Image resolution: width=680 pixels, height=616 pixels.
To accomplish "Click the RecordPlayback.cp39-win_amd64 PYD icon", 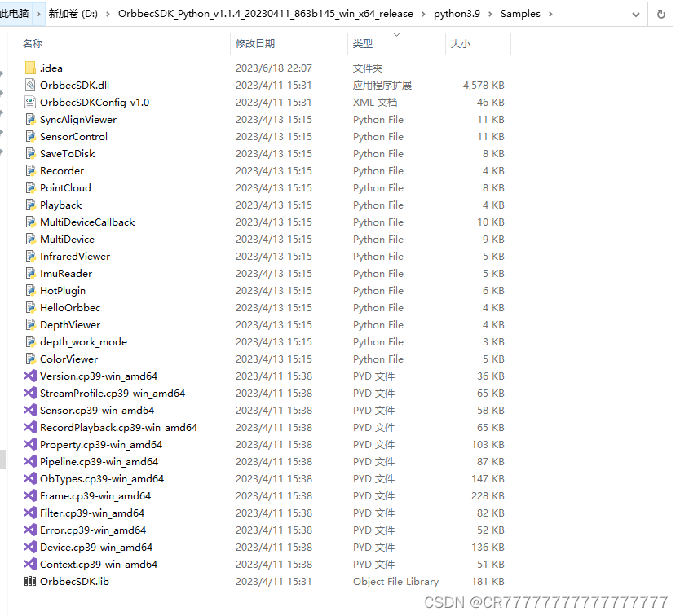I will tap(30, 428).
